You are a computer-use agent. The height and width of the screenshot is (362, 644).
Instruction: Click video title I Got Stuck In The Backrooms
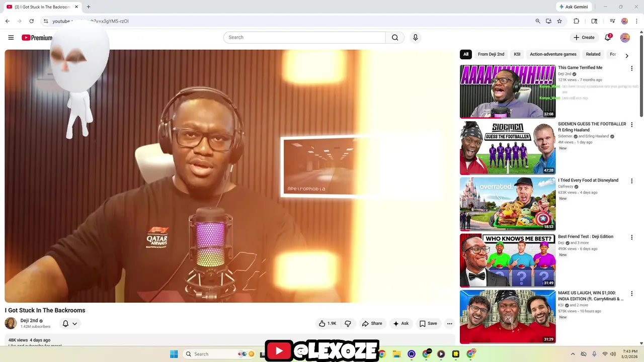coord(45,310)
